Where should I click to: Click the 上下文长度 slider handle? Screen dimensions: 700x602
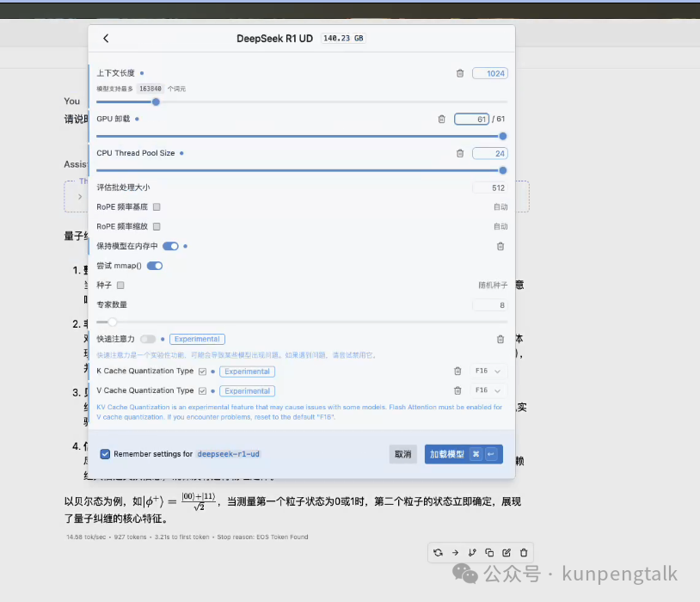[156, 101]
